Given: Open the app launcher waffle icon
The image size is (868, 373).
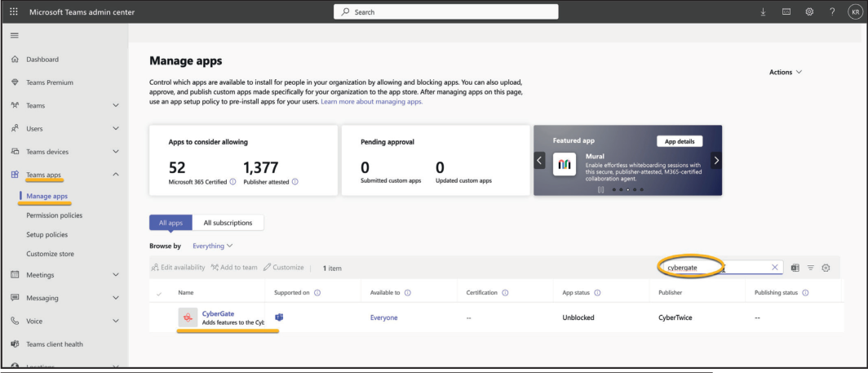Looking at the screenshot, I should (x=13, y=11).
